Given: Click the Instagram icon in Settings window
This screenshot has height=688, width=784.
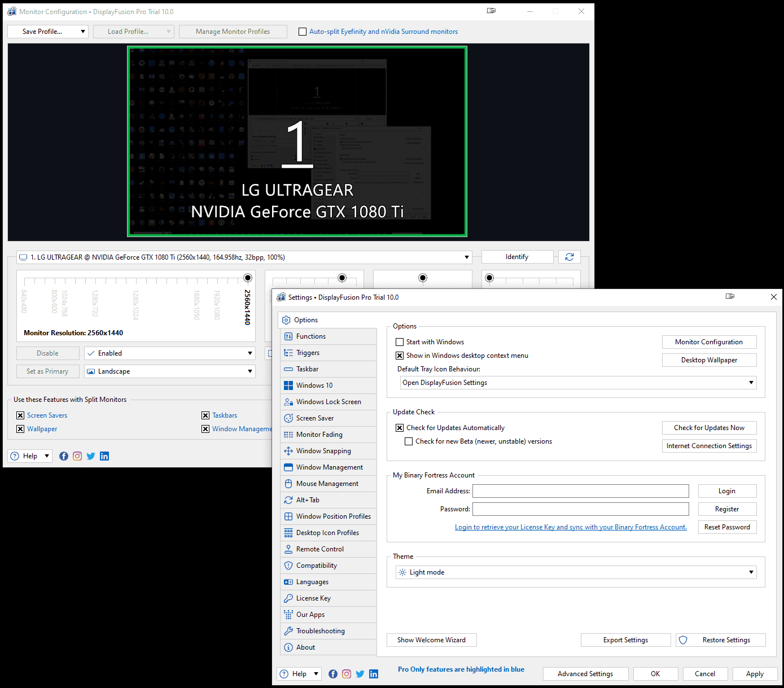Looking at the screenshot, I should [x=347, y=674].
